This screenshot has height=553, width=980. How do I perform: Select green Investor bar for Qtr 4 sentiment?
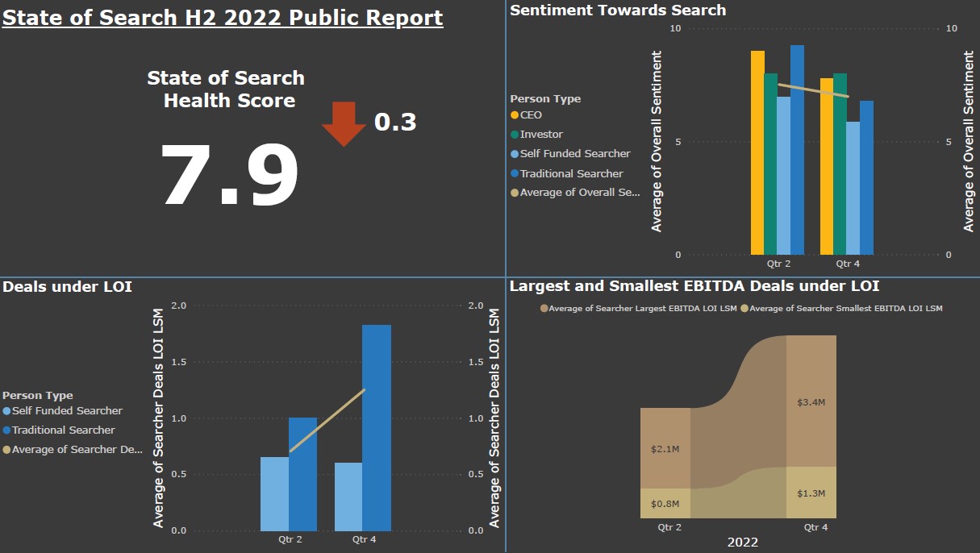[x=840, y=164]
